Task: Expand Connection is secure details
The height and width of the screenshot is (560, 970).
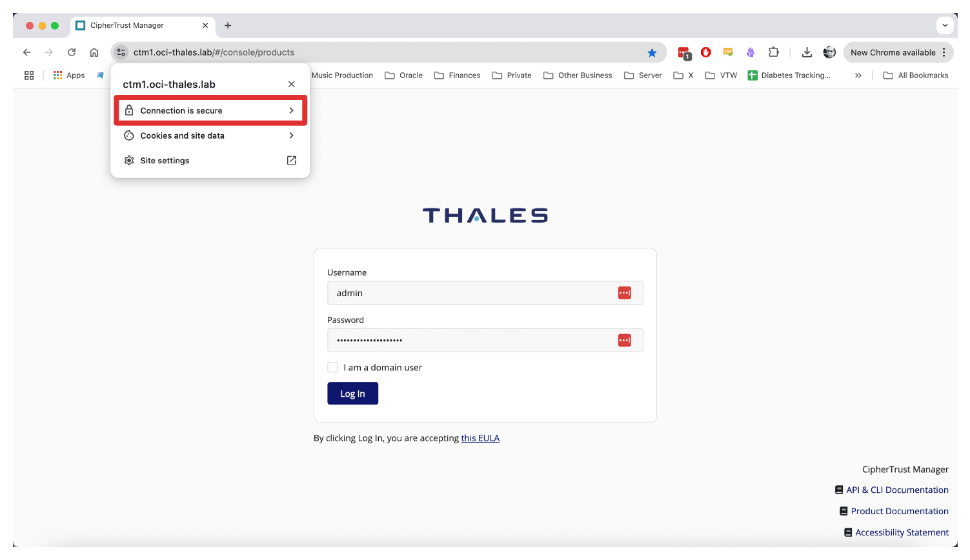Action: pyautogui.click(x=210, y=110)
